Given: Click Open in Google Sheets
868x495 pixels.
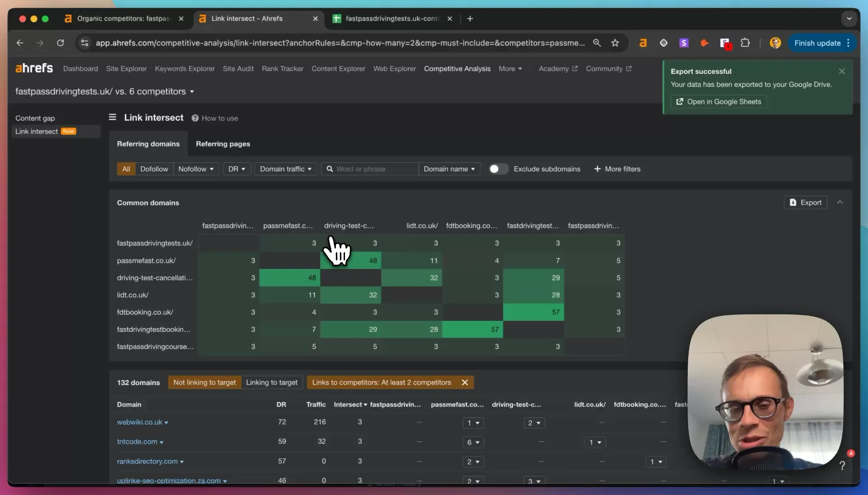Looking at the screenshot, I should click(x=718, y=102).
